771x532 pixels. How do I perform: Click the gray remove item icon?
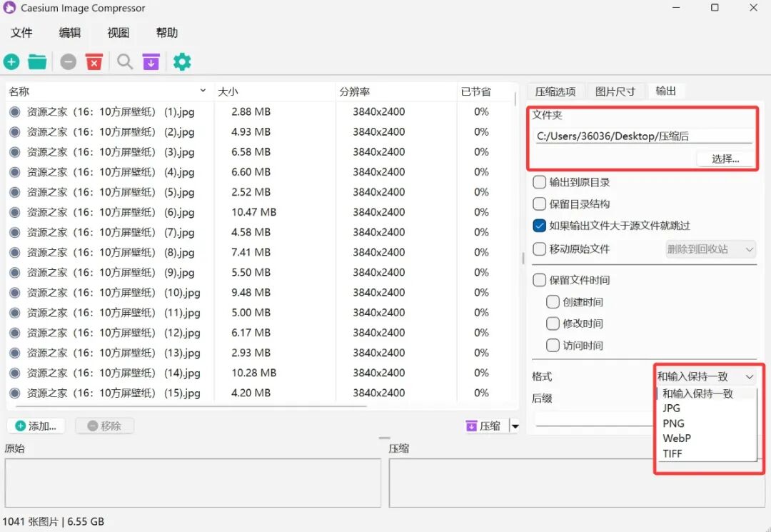[69, 62]
